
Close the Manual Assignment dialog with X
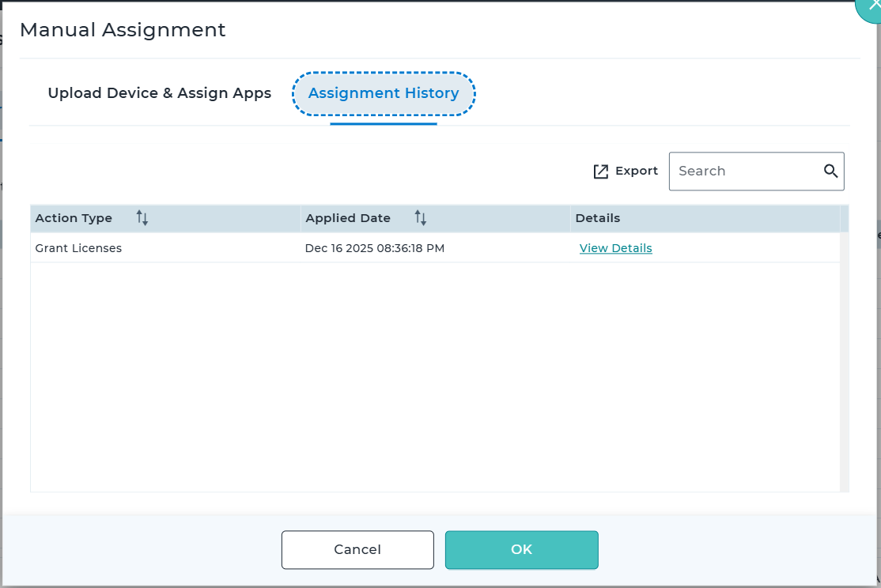coord(873,5)
